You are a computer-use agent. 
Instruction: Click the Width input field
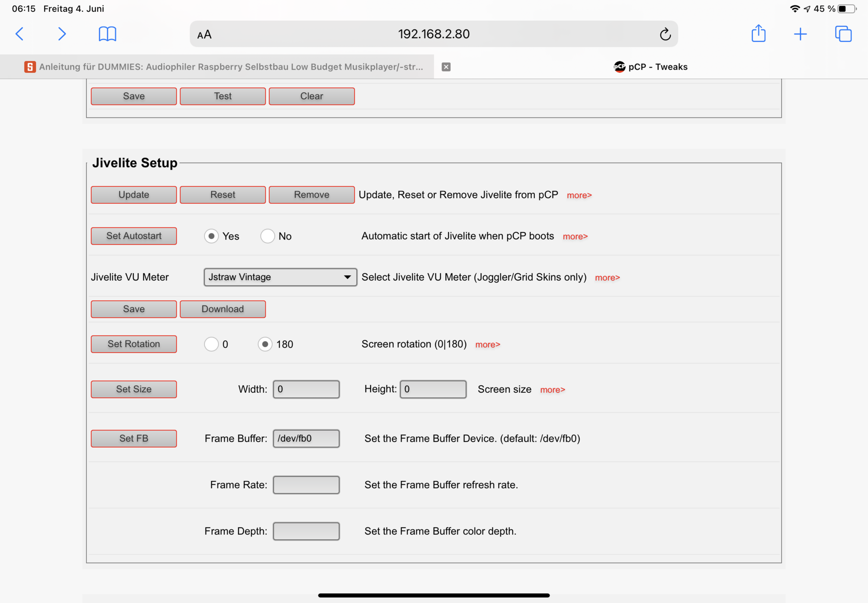[306, 389]
